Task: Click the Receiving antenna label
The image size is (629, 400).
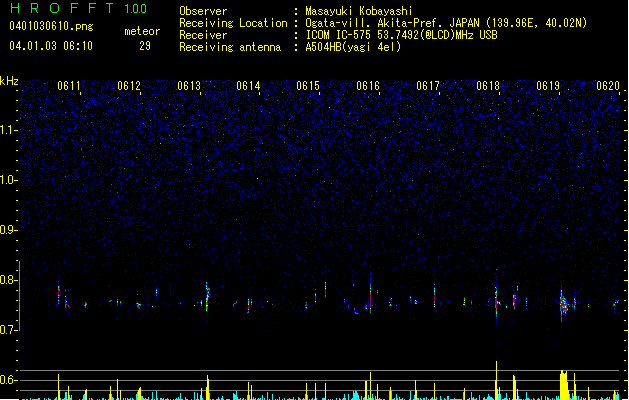Action: (x=230, y=47)
